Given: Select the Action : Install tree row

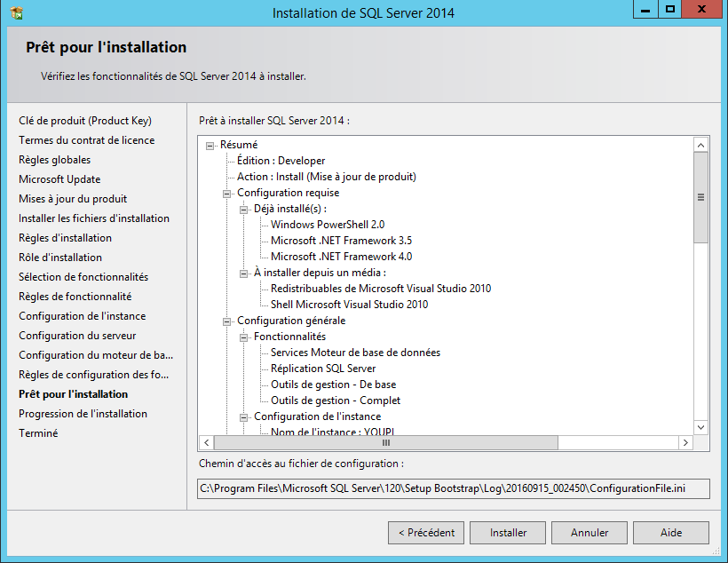Looking at the screenshot, I should 327,177.
